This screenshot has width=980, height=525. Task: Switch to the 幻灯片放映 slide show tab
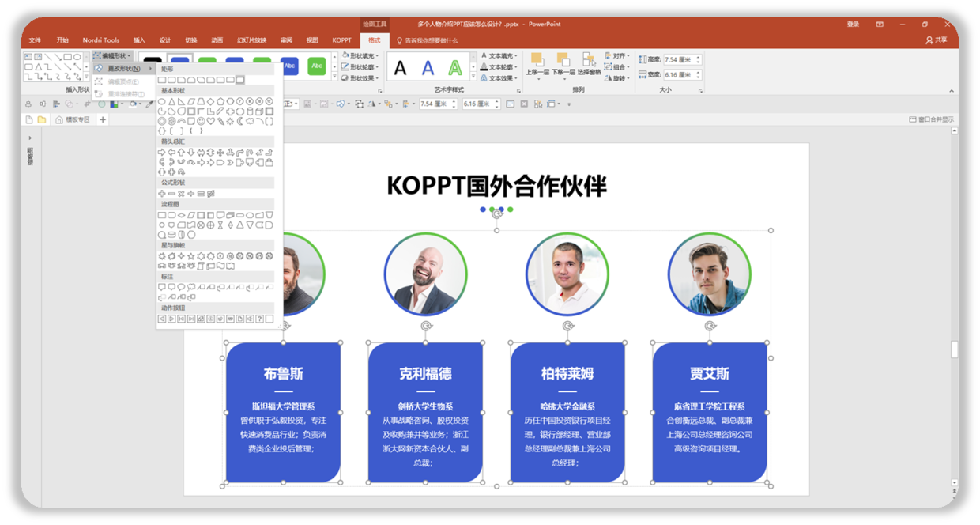click(x=251, y=40)
